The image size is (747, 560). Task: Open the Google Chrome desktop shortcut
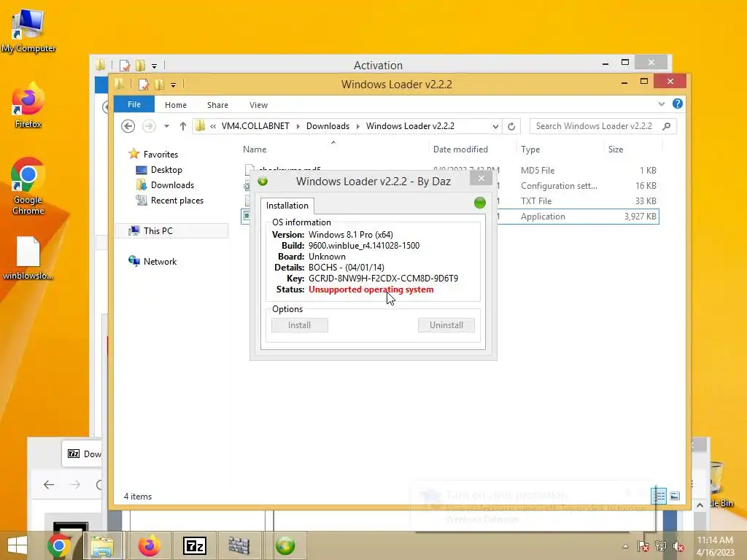(x=28, y=186)
